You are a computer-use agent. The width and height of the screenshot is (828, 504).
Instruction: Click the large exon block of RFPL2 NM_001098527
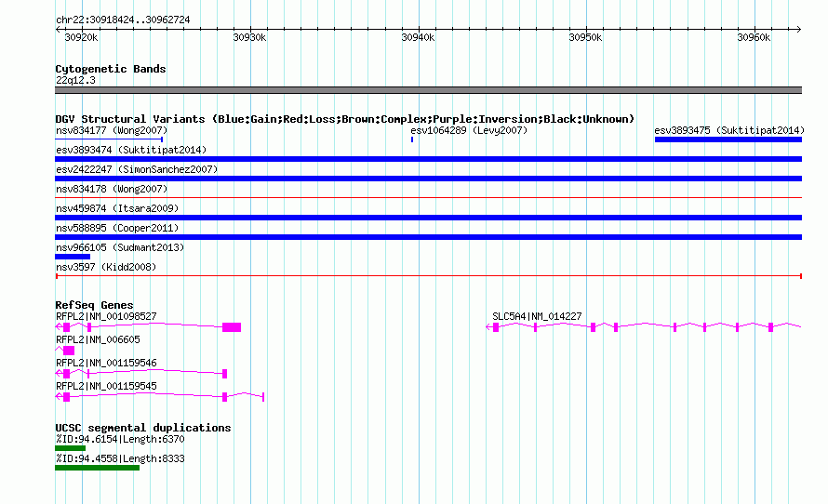pyautogui.click(x=232, y=327)
